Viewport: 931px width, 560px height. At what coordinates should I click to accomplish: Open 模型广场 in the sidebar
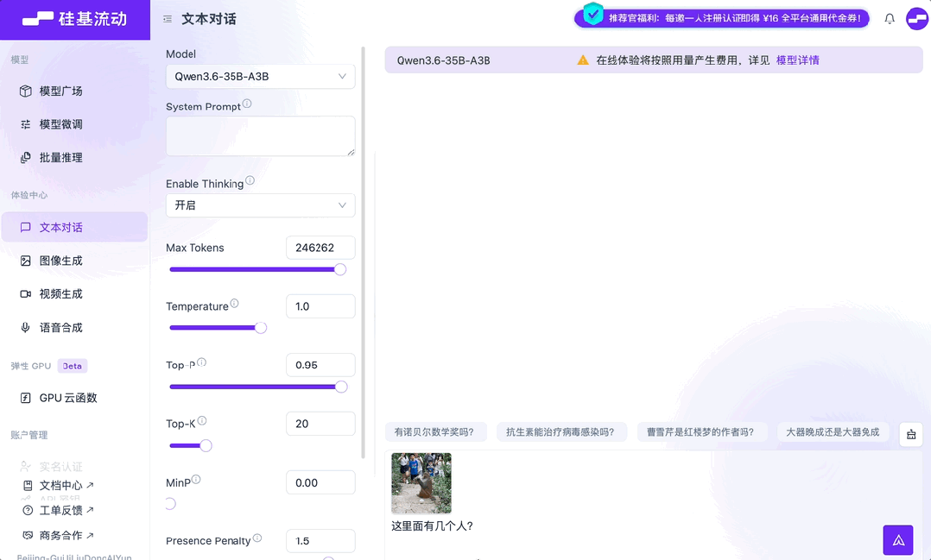click(x=75, y=91)
